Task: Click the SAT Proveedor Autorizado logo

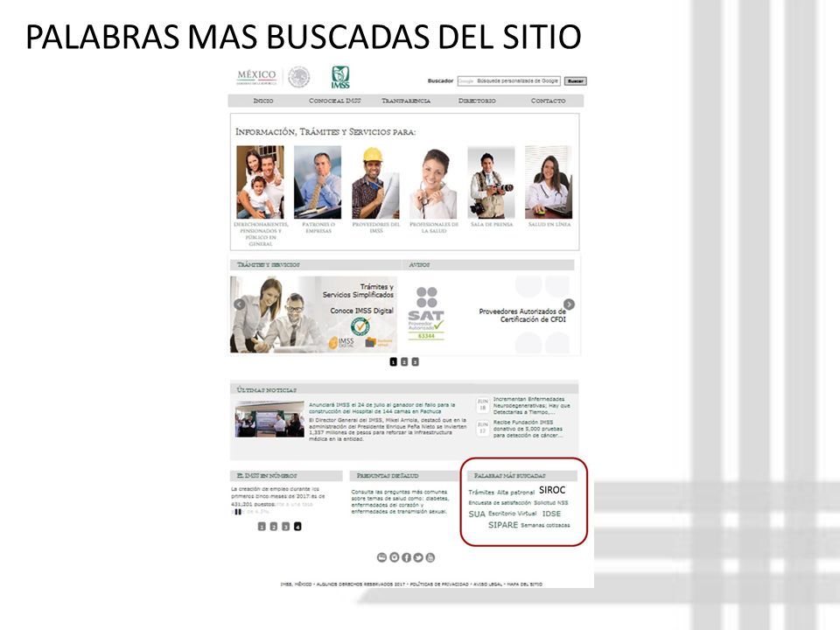Action: 426,313
